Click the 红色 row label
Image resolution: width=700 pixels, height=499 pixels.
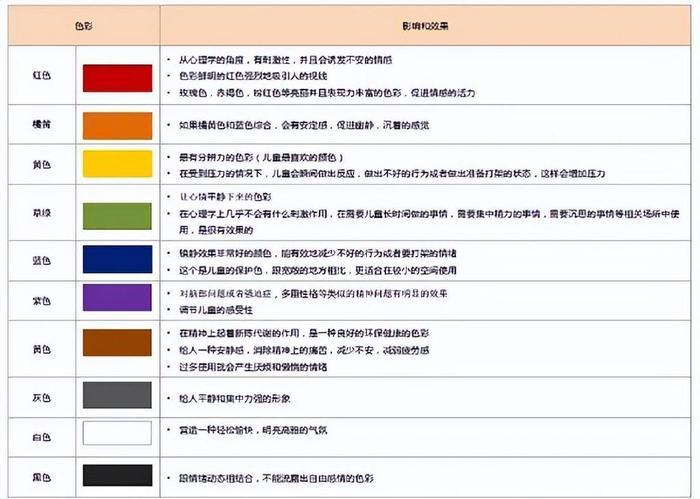41,76
